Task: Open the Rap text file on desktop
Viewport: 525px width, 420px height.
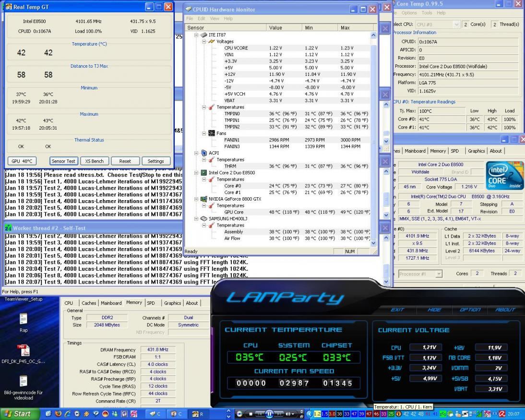Action: pyautogui.click(x=24, y=323)
